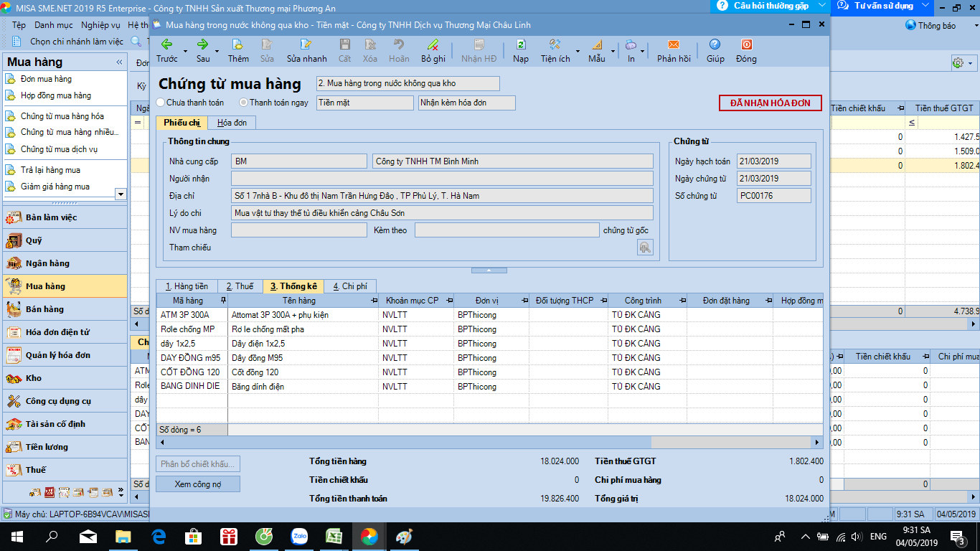Viewport: 980px width, 551px height.
Task: Open Hóa đơn điện tử module
Action: (x=65, y=332)
